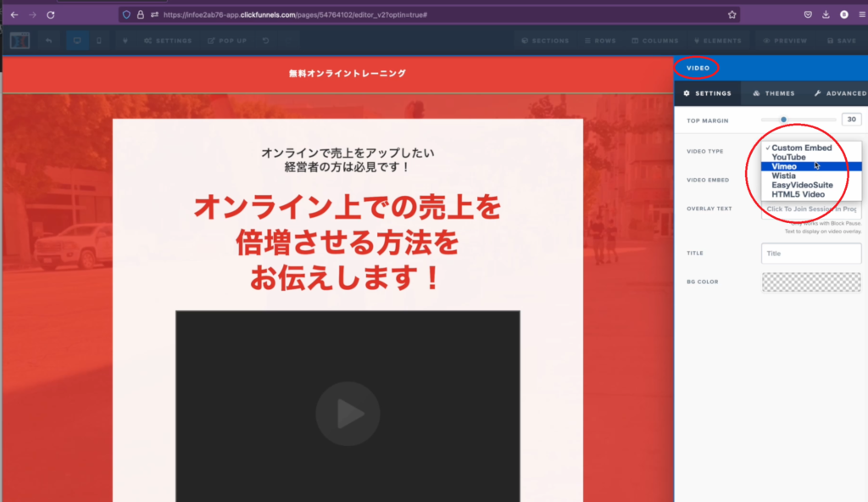Click the revision history circular arrow icon
The height and width of the screenshot is (502, 868).
tap(265, 41)
